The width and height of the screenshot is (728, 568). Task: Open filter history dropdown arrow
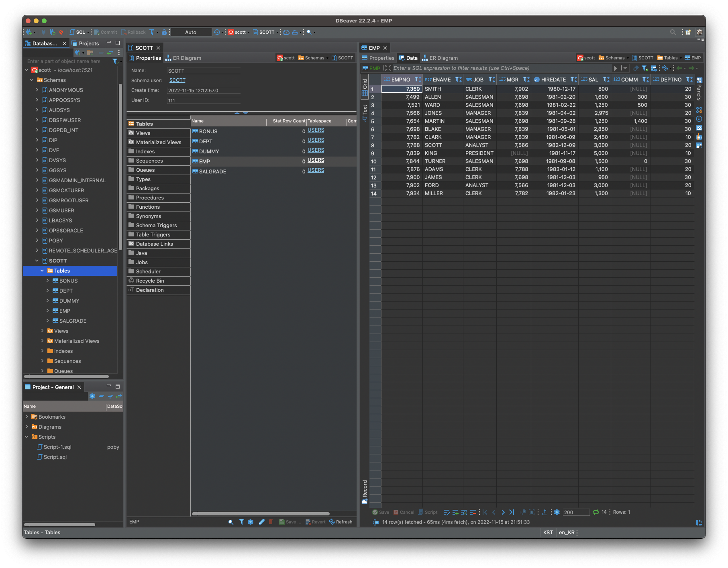[x=625, y=68]
